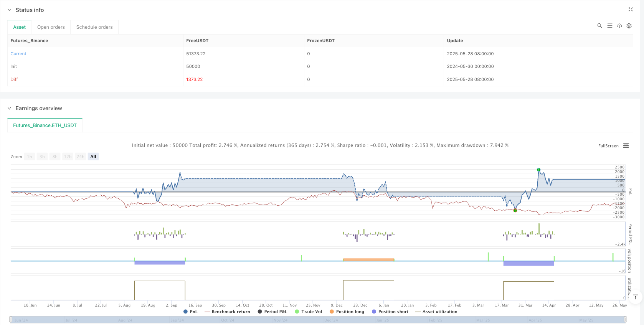Click the FullScreen chart button

[608, 146]
